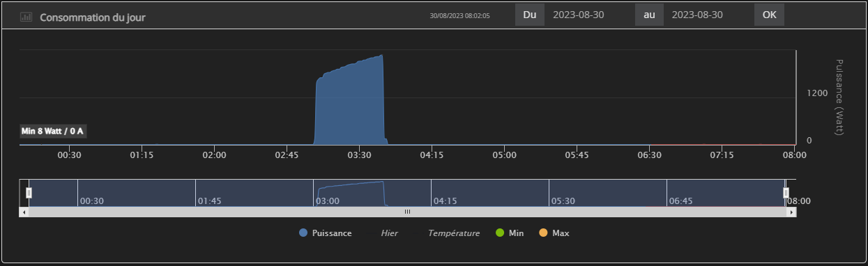Toggle the Puissance series in the legend

point(325,233)
